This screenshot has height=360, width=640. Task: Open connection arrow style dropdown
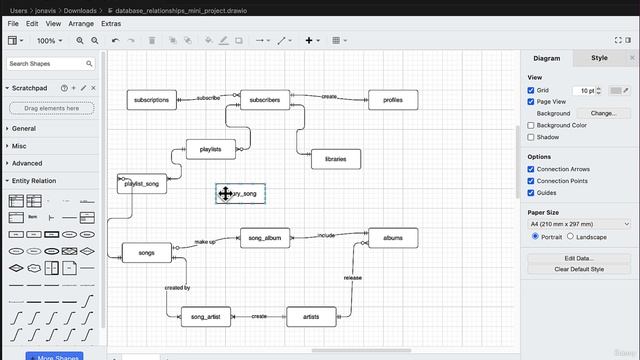263,40
